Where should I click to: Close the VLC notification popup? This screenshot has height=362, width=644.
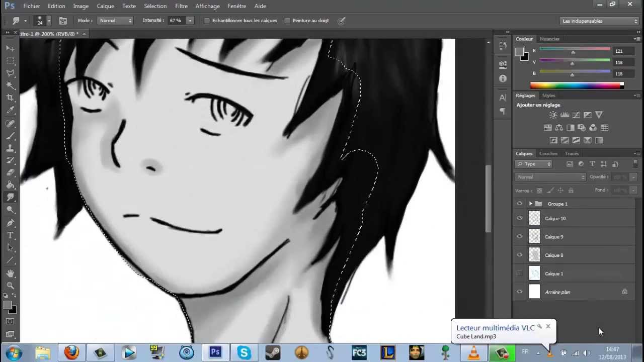[548, 326]
